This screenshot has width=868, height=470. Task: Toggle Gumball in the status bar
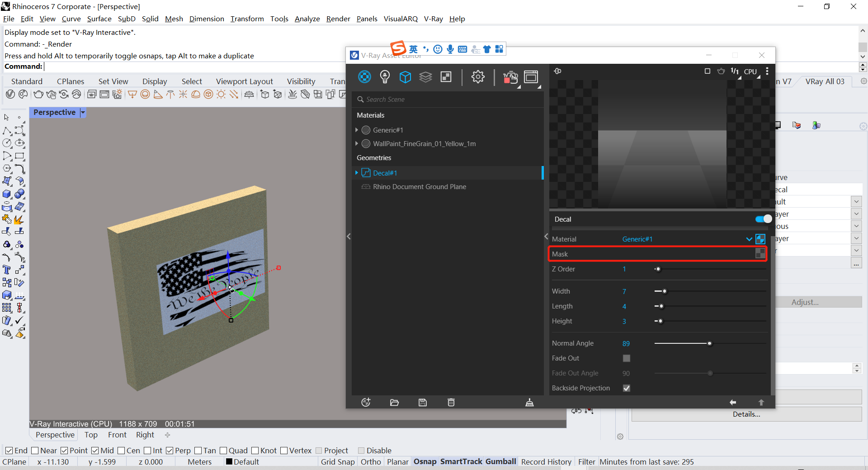coord(501,462)
